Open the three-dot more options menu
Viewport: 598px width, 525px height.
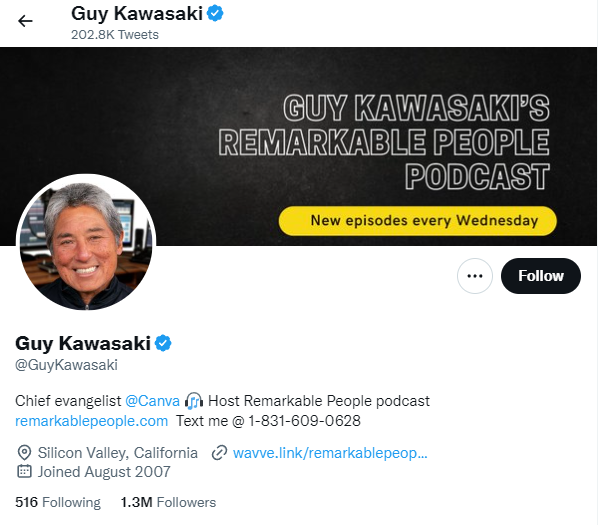coord(474,276)
